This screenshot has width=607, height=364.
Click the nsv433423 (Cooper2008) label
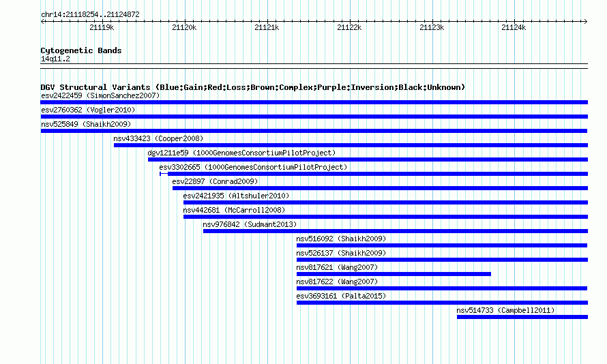click(x=158, y=138)
